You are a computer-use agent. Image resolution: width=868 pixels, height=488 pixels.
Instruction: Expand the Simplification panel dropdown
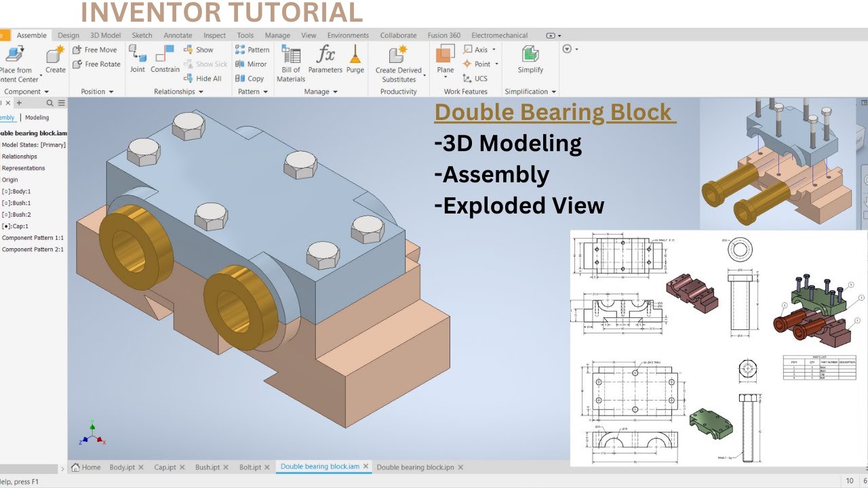(554, 91)
